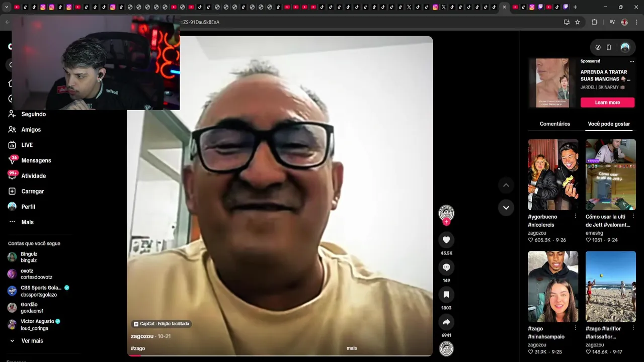Click Chrome install app icon
Viewport: 644px width, 362px height.
tap(567, 22)
